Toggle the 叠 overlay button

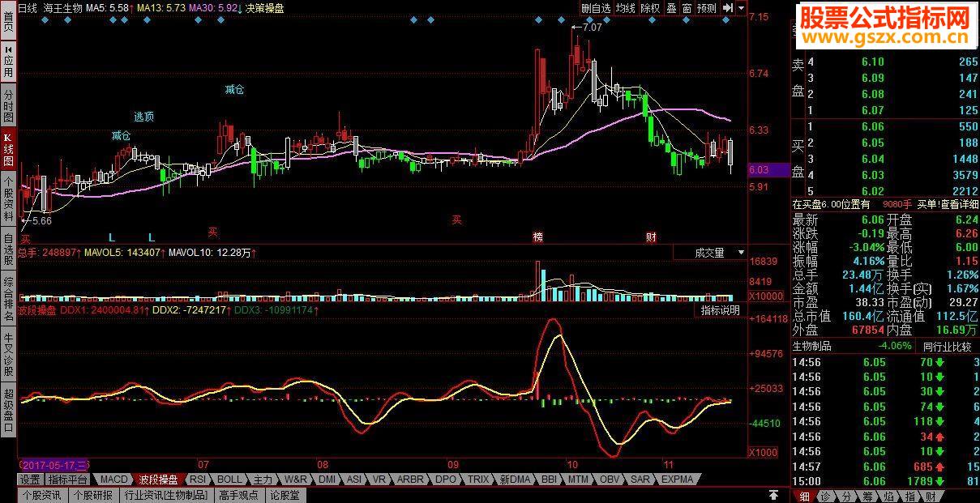pyautogui.click(x=671, y=8)
